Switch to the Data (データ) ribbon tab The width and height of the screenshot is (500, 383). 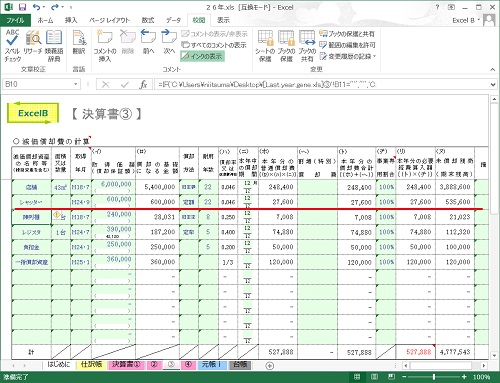(x=173, y=20)
